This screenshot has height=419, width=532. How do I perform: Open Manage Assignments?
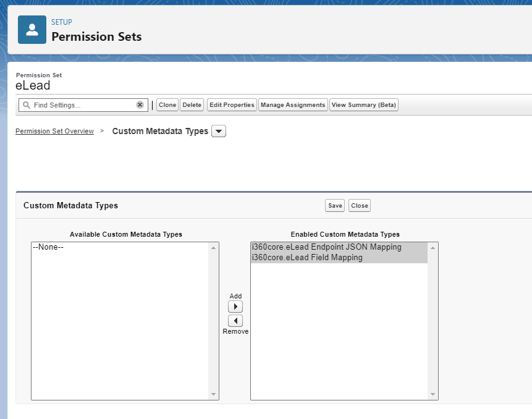pyautogui.click(x=292, y=104)
